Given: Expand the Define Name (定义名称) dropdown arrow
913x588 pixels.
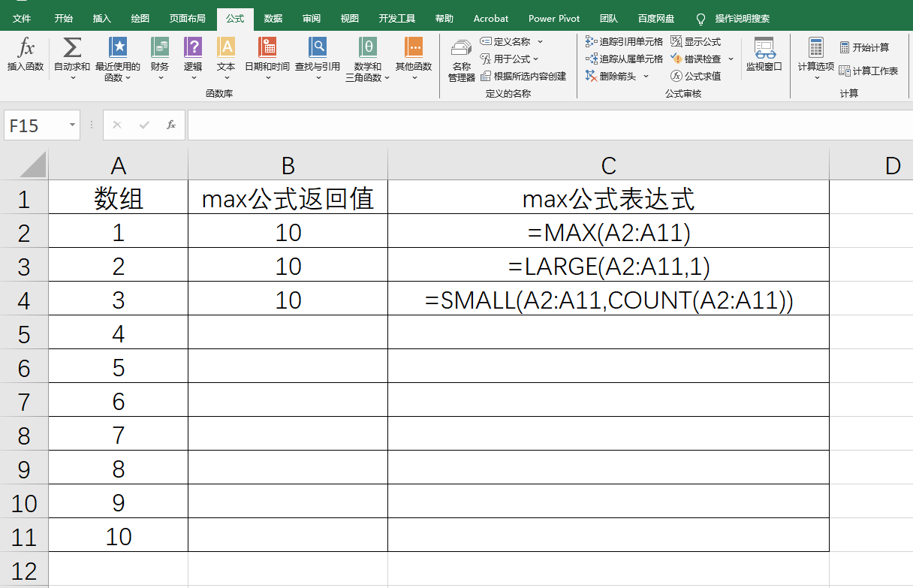Looking at the screenshot, I should 540,41.
